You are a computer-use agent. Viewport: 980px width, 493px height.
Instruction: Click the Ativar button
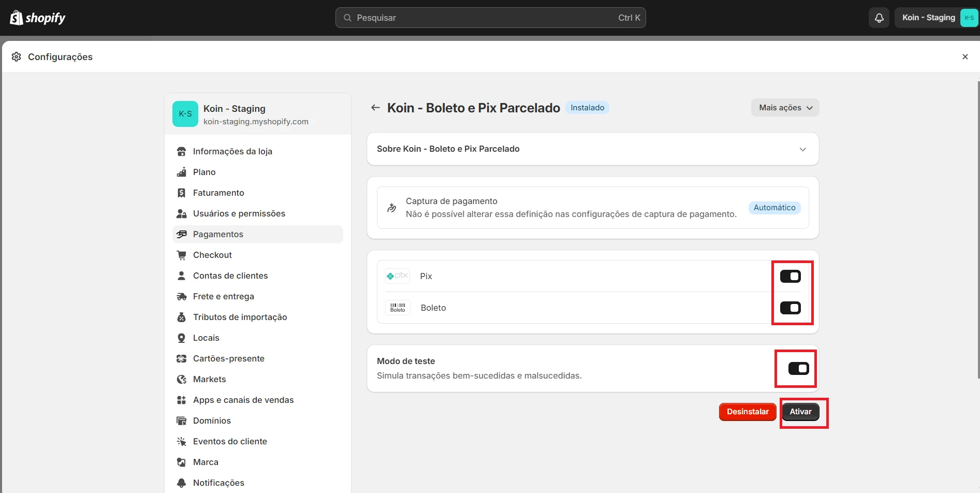(800, 412)
